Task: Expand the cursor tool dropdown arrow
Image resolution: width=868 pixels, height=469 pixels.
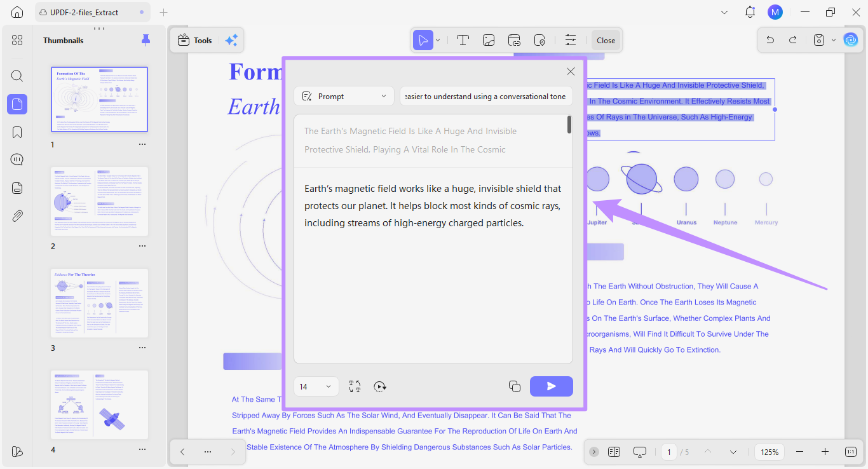Action: tap(438, 41)
